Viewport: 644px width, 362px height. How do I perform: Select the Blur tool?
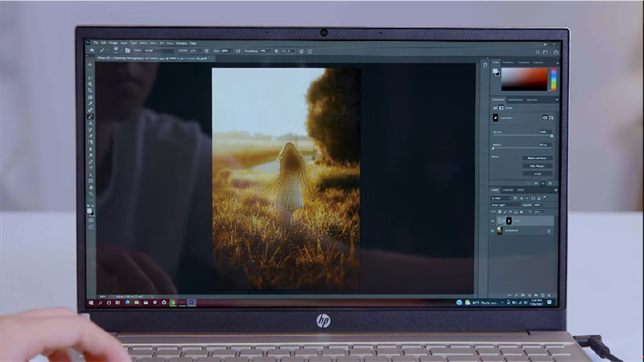pyautogui.click(x=90, y=149)
